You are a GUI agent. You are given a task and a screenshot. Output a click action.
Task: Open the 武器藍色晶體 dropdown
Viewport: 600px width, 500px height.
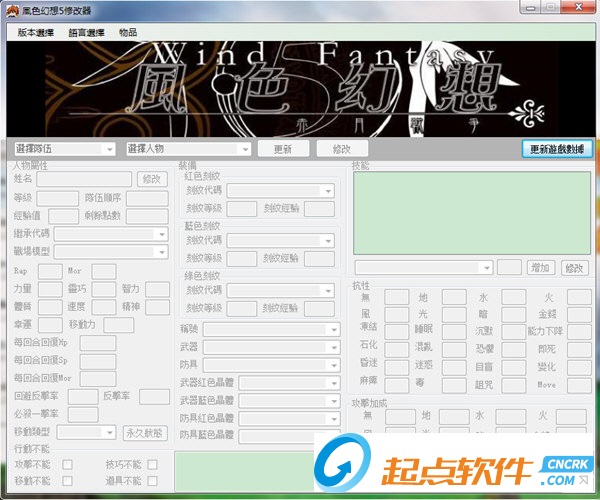(x=289, y=401)
